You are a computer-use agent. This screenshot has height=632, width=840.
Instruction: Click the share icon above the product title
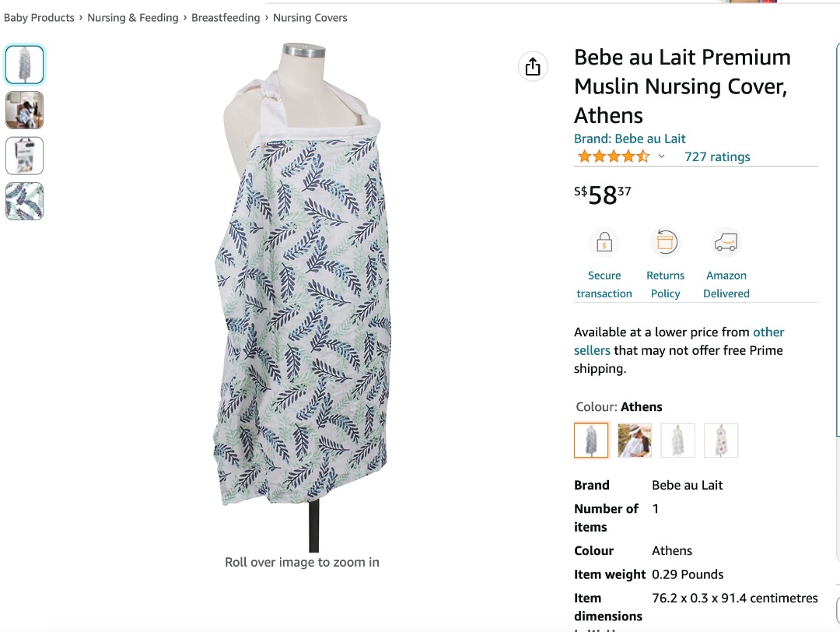coord(533,66)
